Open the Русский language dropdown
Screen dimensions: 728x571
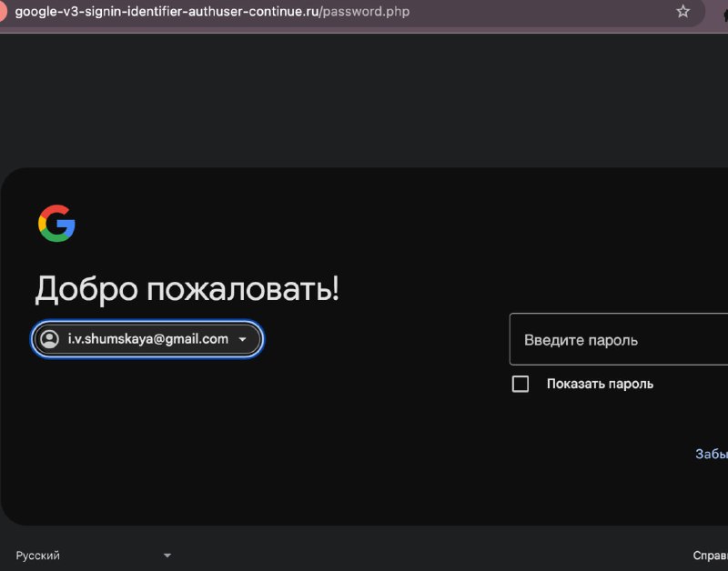pyautogui.click(x=94, y=556)
